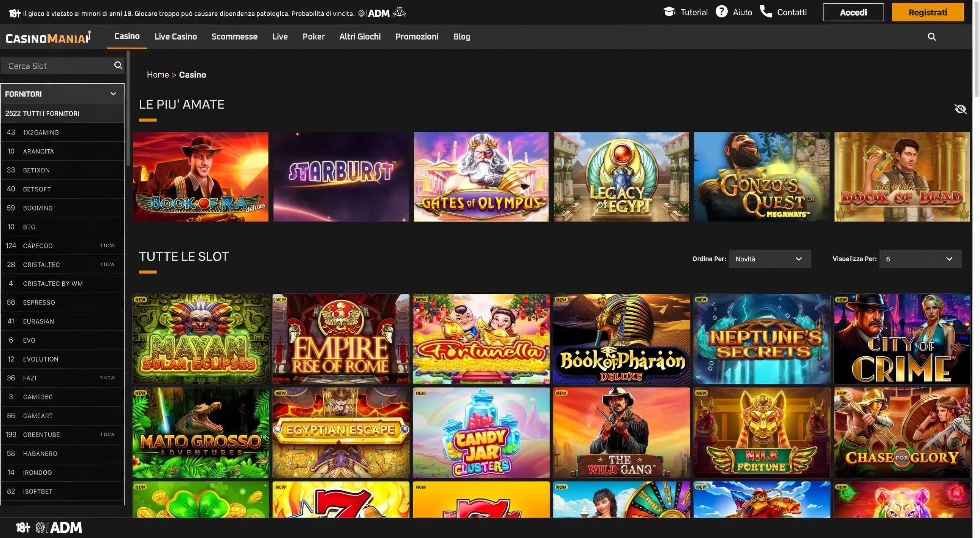Image resolution: width=980 pixels, height=538 pixels.
Task: Switch to Live Casino tab
Action: pos(175,36)
